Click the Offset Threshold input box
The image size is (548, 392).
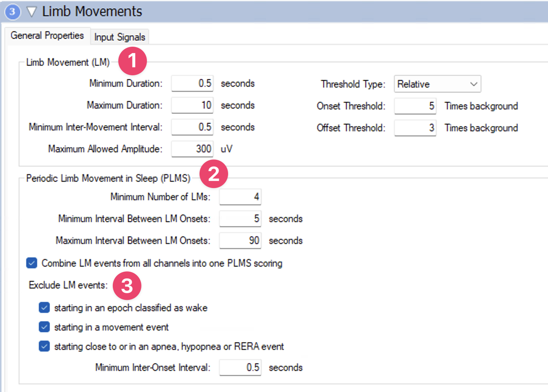[415, 128]
